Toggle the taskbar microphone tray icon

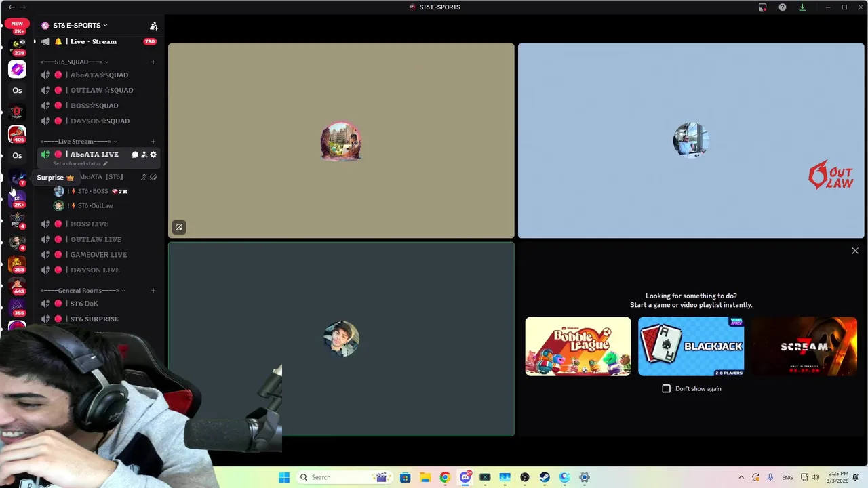point(770,477)
